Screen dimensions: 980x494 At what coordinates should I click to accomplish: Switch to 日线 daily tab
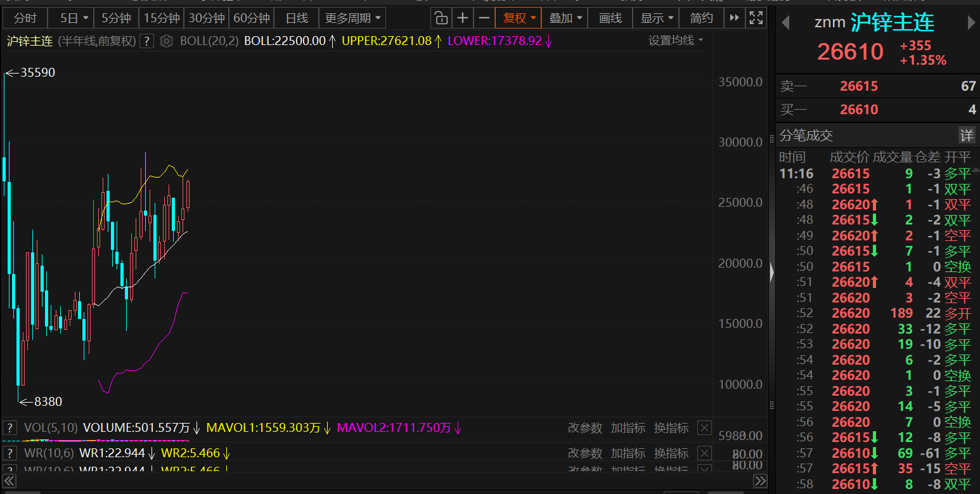pyautogui.click(x=296, y=18)
